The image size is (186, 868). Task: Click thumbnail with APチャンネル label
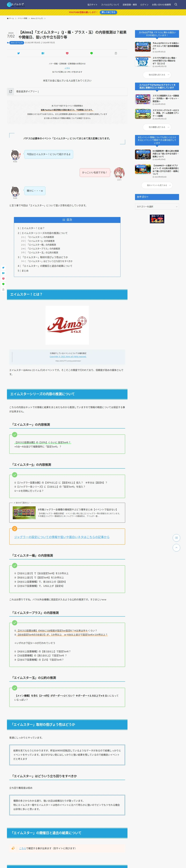[143, 154]
